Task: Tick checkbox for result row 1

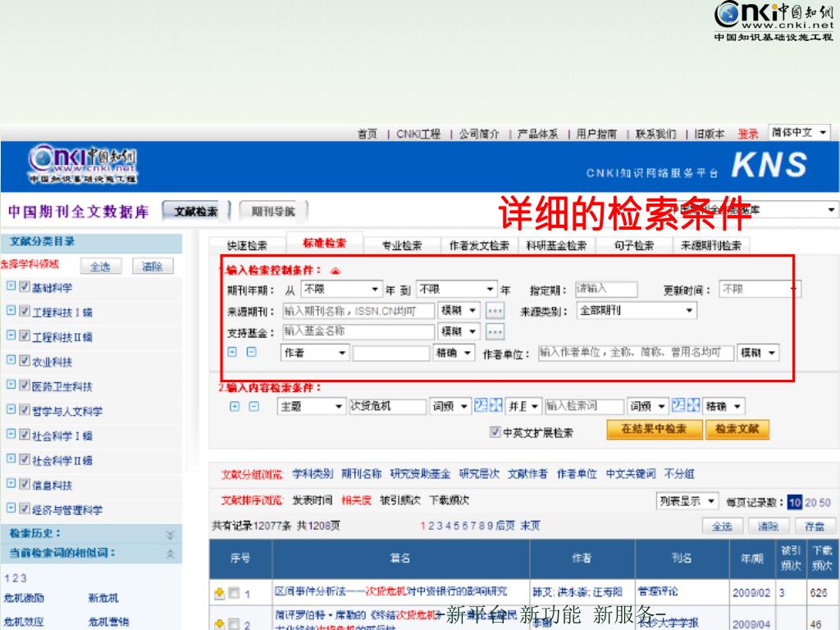Action: [x=234, y=593]
